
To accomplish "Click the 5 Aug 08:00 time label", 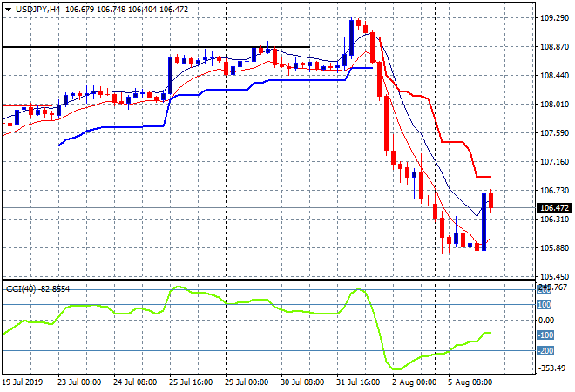I will (470, 382).
